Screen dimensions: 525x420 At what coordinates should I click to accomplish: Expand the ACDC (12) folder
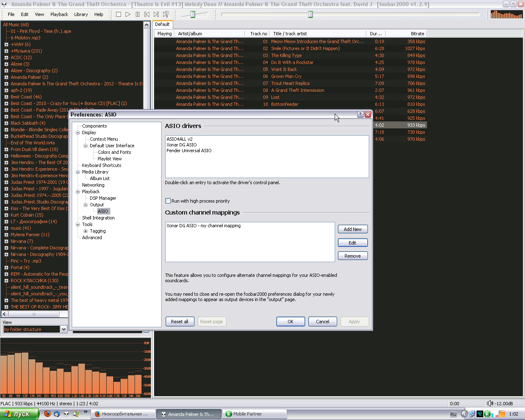[x=6, y=57]
